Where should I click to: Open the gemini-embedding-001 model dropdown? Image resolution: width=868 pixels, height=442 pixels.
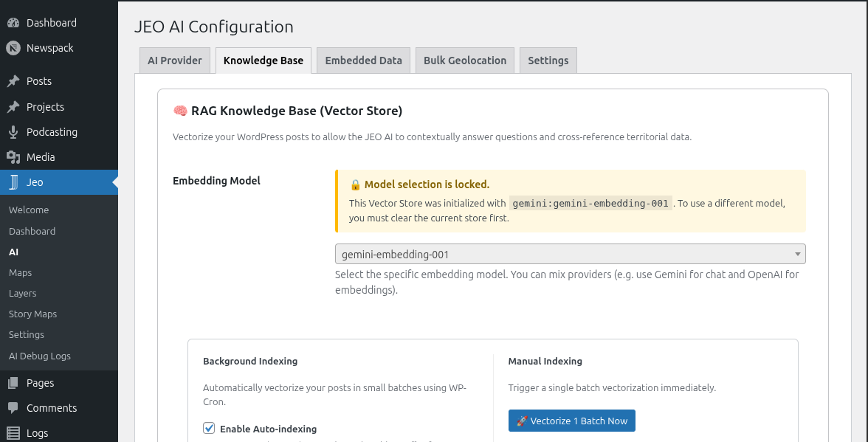pyautogui.click(x=570, y=255)
